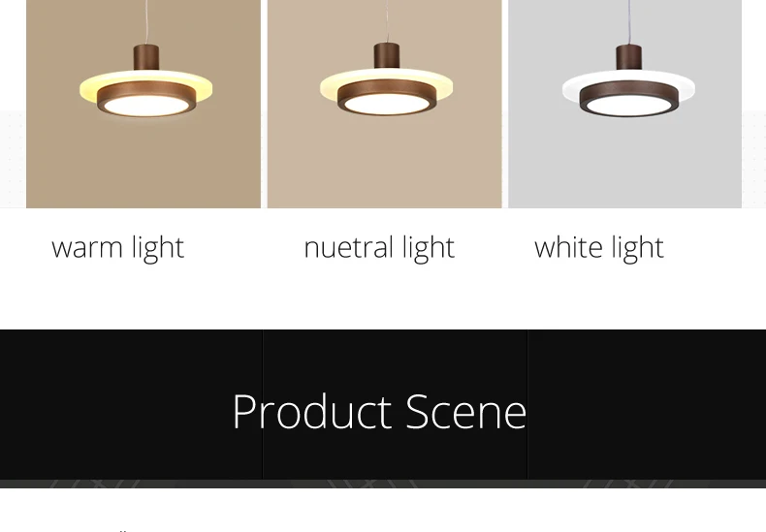Pick the tan background of warm light panel
Viewport: 766px width, 532px height.
pyautogui.click(x=144, y=166)
